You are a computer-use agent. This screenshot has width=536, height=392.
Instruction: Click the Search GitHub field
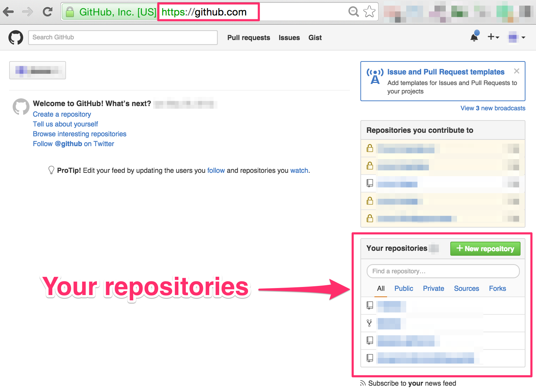pos(123,37)
